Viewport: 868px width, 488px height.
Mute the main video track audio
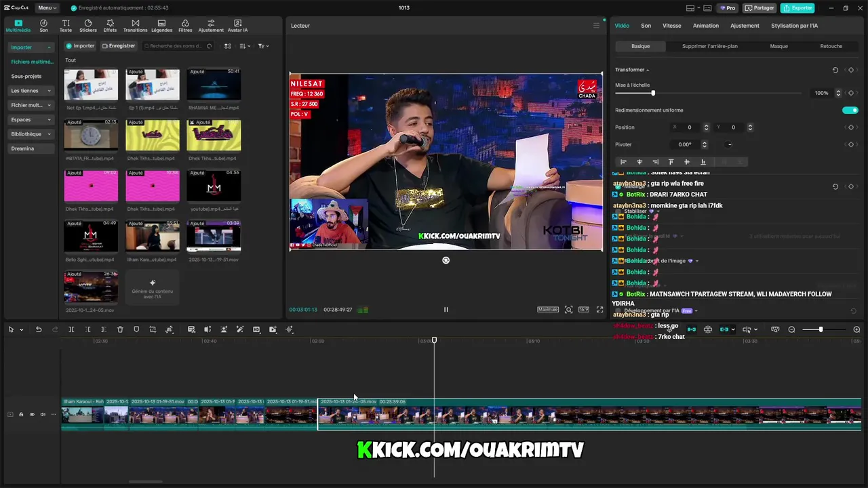43,414
